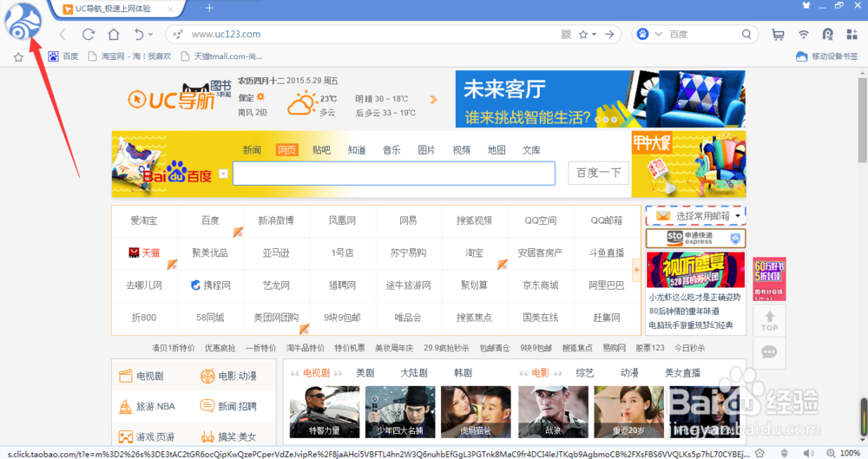Screen dimensions: 868x459
Task: Adjust the 100% zoom control
Action: [844, 453]
